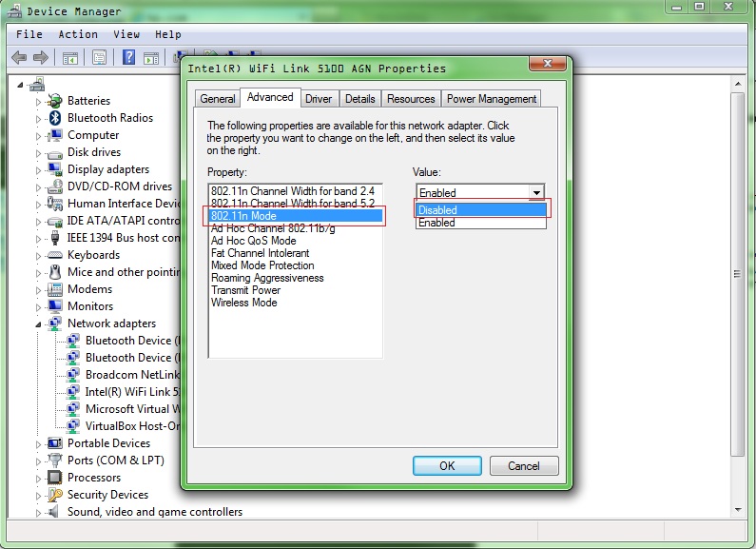Expand the Batteries tree node

click(x=38, y=102)
